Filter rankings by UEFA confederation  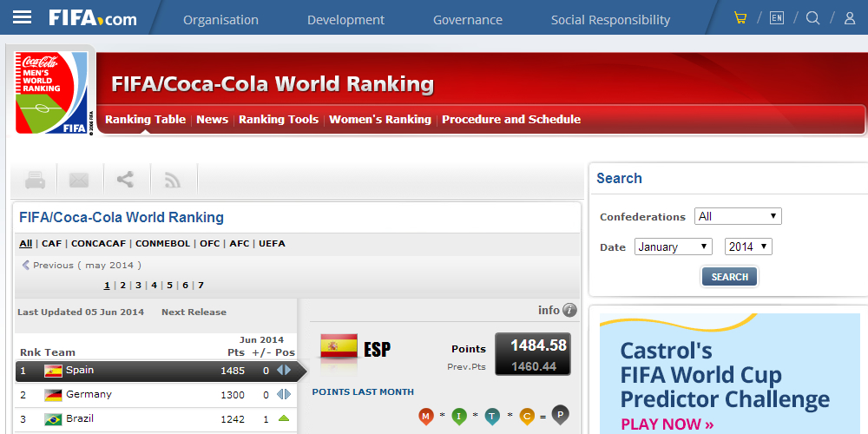[272, 244]
